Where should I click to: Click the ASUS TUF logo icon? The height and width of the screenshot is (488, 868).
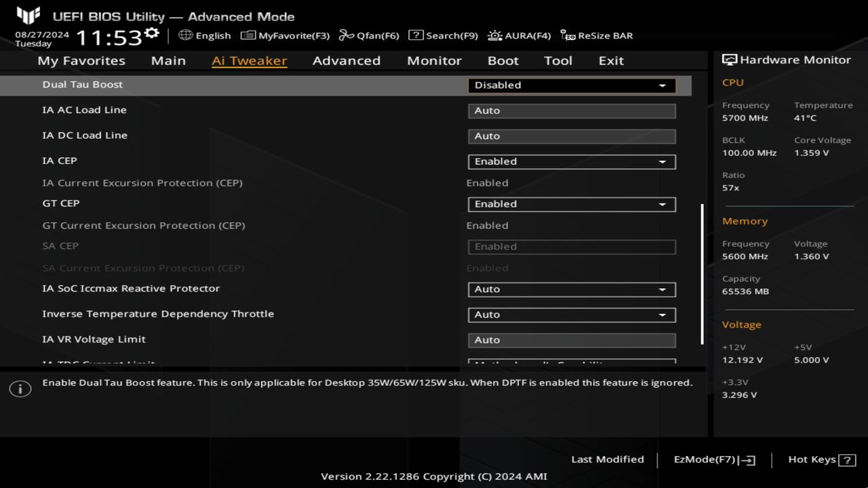tap(28, 16)
